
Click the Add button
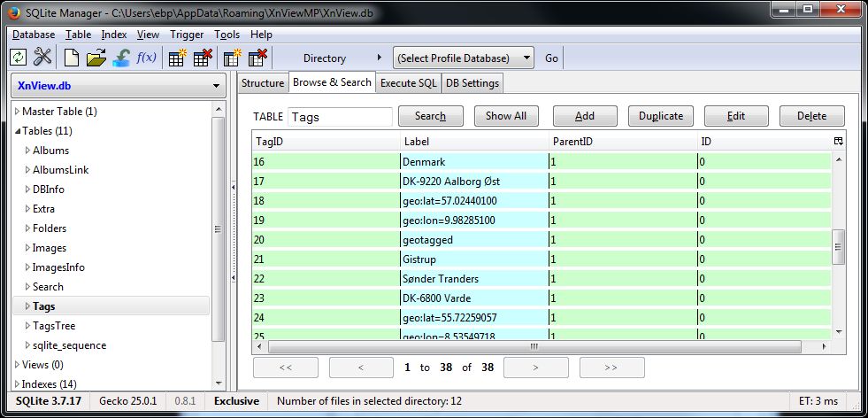tap(585, 116)
